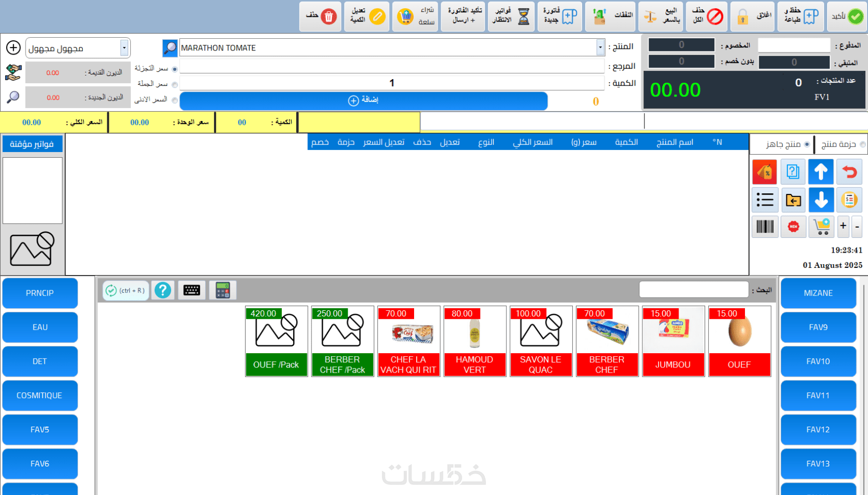Image resolution: width=868 pixels, height=495 pixels.
Task: Click the red trash حذف button
Action: (320, 16)
